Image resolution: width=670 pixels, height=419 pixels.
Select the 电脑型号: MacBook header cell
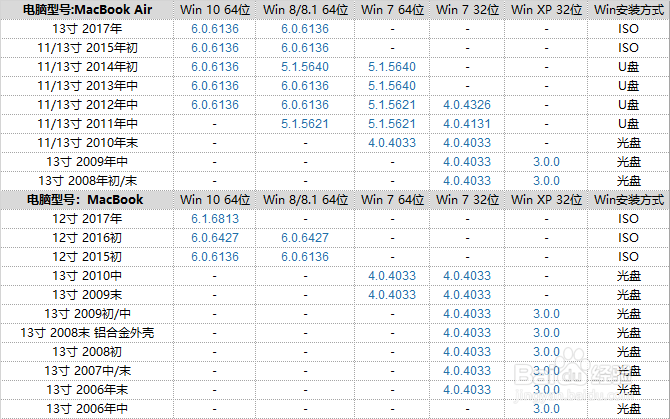85,199
